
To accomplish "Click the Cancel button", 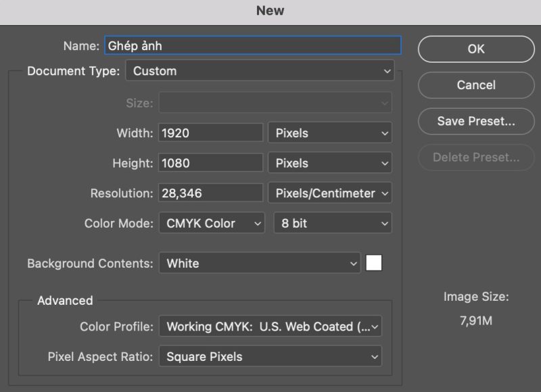I will (476, 84).
